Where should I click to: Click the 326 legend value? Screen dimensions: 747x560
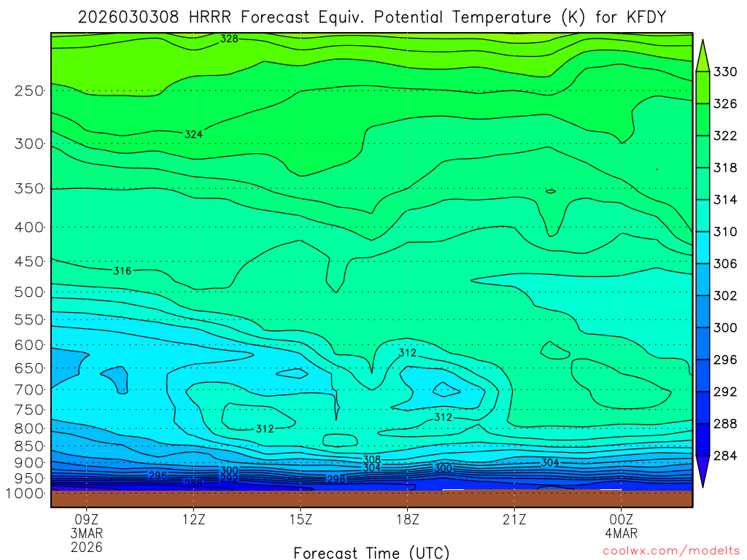click(x=725, y=104)
